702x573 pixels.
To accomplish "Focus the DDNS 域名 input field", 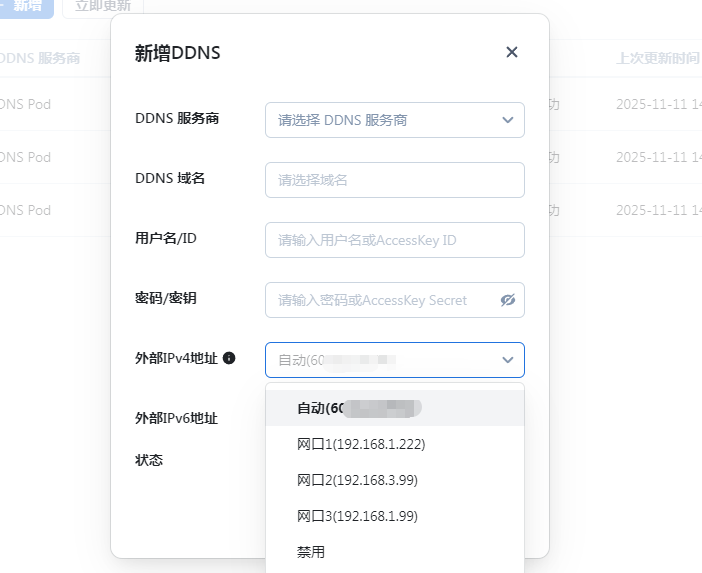I will pos(394,180).
